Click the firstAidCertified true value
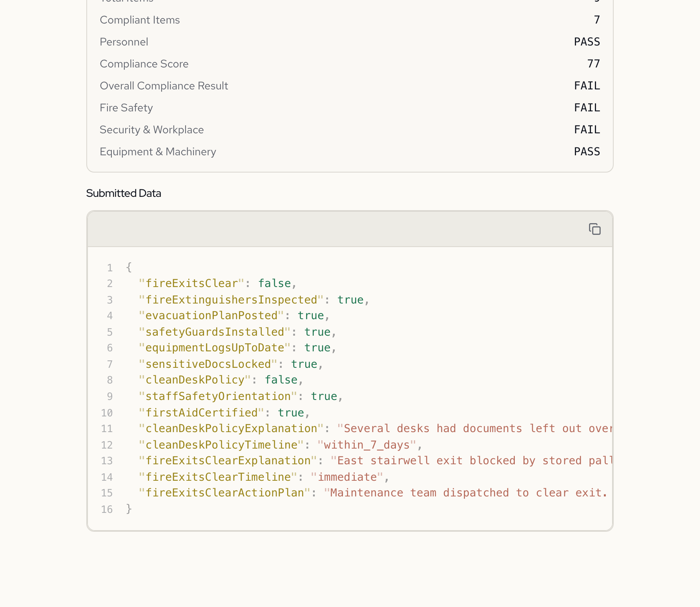Viewport: 700px width, 607px height. coord(291,413)
